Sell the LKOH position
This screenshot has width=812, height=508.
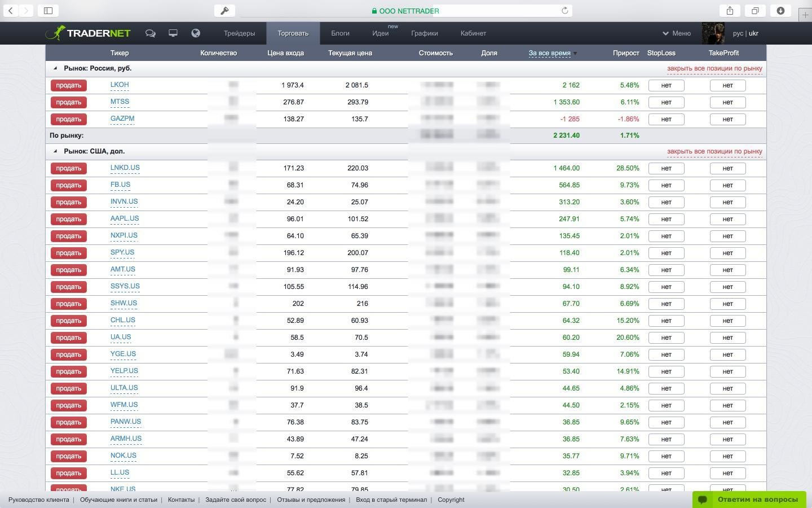pos(69,85)
